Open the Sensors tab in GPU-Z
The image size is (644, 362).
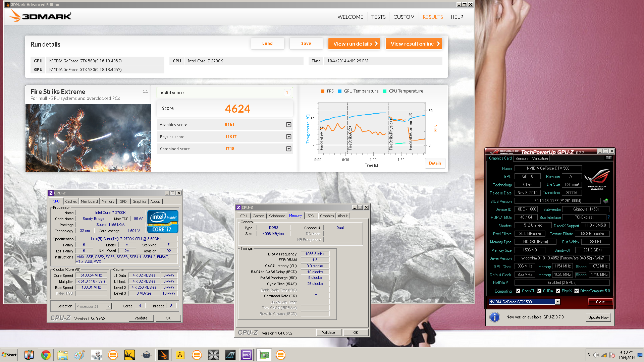pos(522,159)
